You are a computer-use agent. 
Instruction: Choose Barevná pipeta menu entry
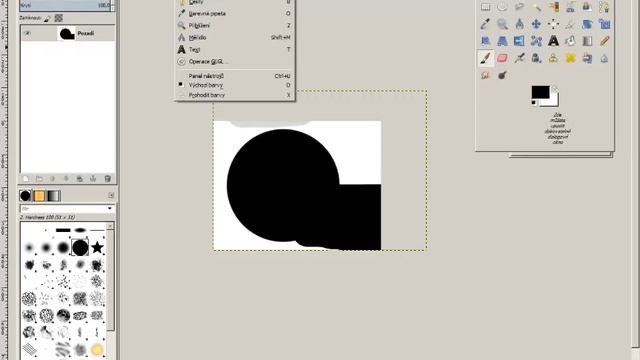tap(235, 13)
